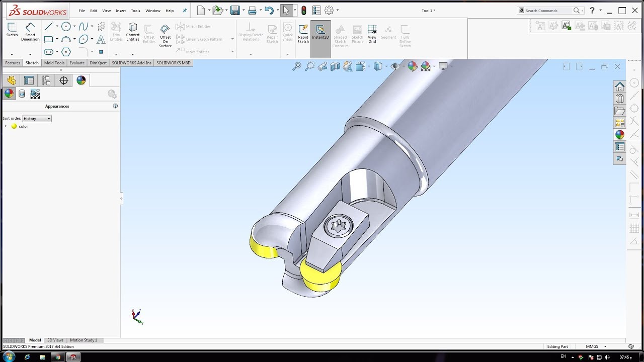Click Section View icon
Viewport: 644px width, 362px height.
[335, 66]
